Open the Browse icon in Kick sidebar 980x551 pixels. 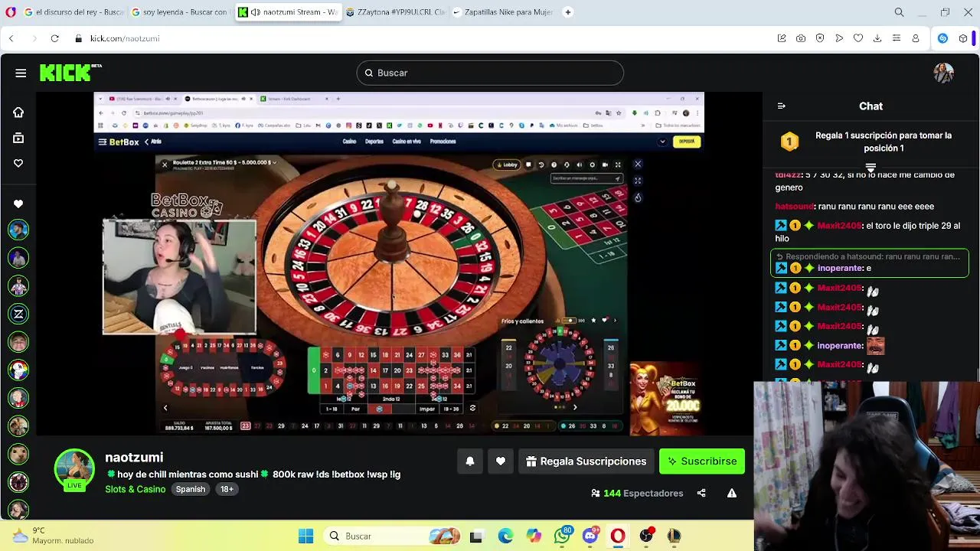point(18,139)
